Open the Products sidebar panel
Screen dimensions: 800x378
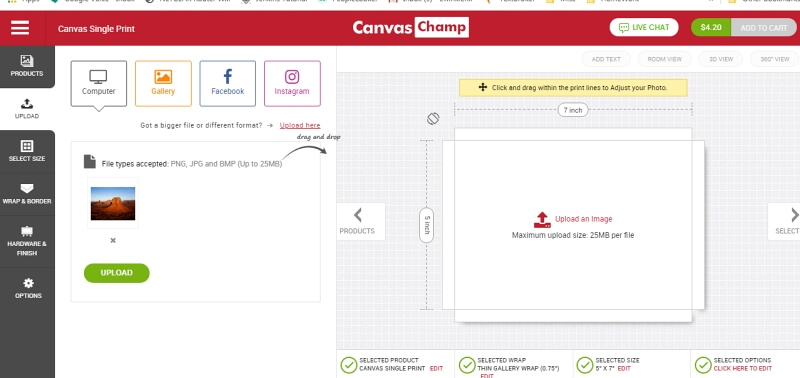click(27, 66)
